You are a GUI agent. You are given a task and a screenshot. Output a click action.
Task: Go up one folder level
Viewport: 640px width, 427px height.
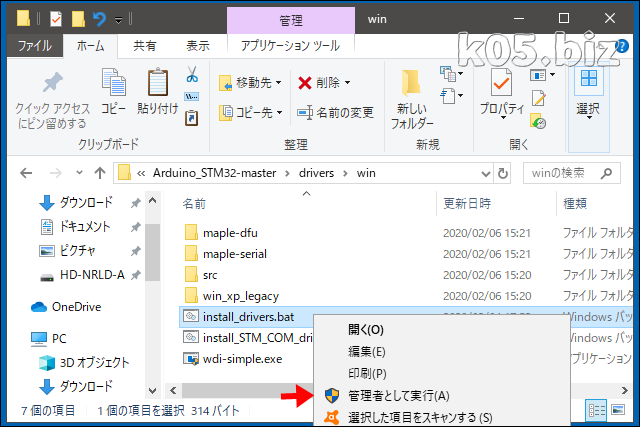pos(100,173)
